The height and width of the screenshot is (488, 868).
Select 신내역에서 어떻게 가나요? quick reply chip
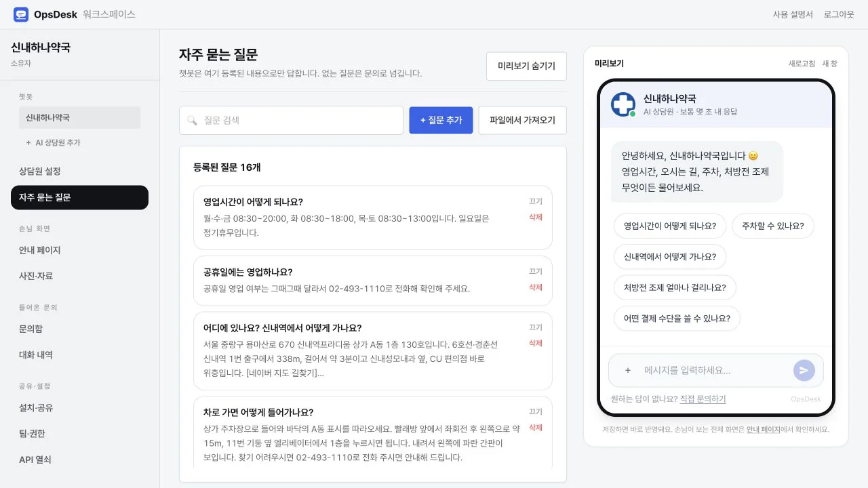pos(669,257)
